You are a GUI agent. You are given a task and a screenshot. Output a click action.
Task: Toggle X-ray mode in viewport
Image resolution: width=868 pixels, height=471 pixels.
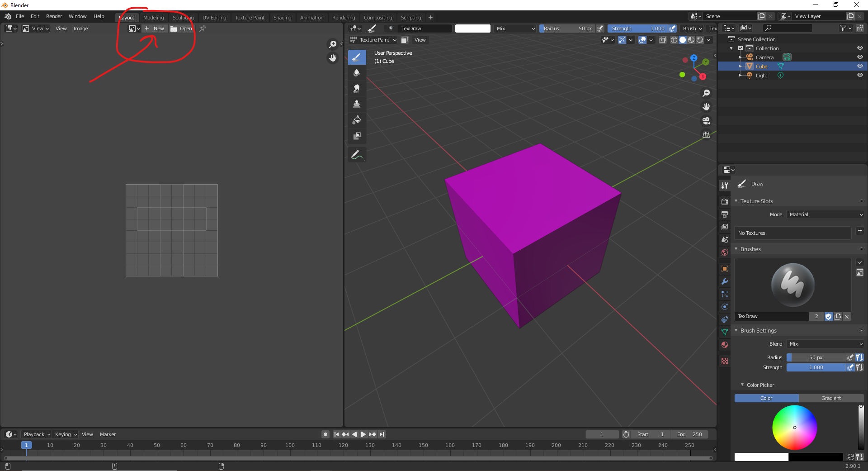tap(662, 40)
